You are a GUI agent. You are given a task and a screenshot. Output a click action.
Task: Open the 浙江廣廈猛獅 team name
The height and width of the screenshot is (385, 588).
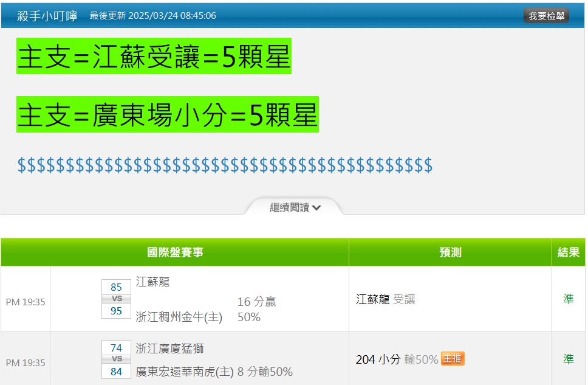click(x=169, y=349)
